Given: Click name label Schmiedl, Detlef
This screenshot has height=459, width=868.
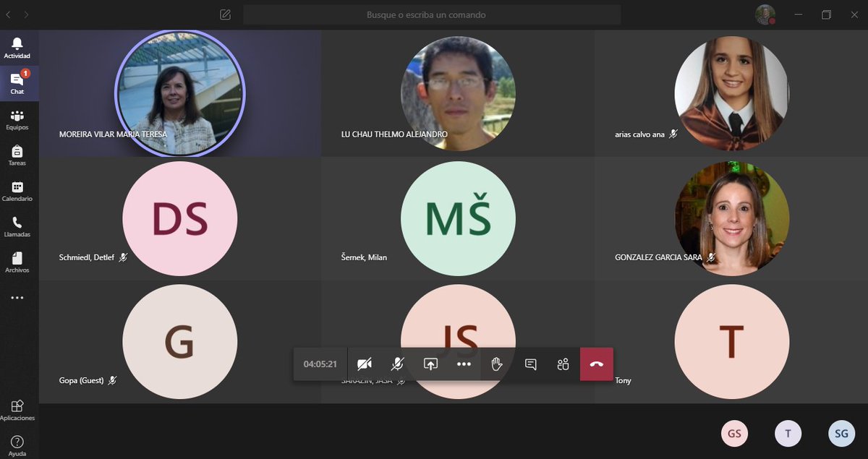Looking at the screenshot, I should click(x=87, y=257).
